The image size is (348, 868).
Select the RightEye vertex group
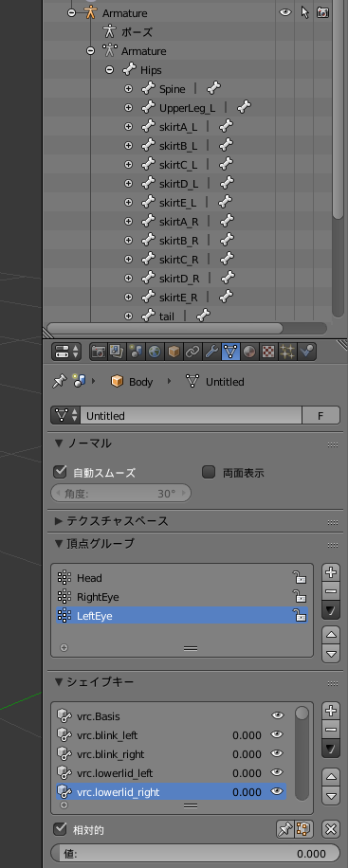182,597
